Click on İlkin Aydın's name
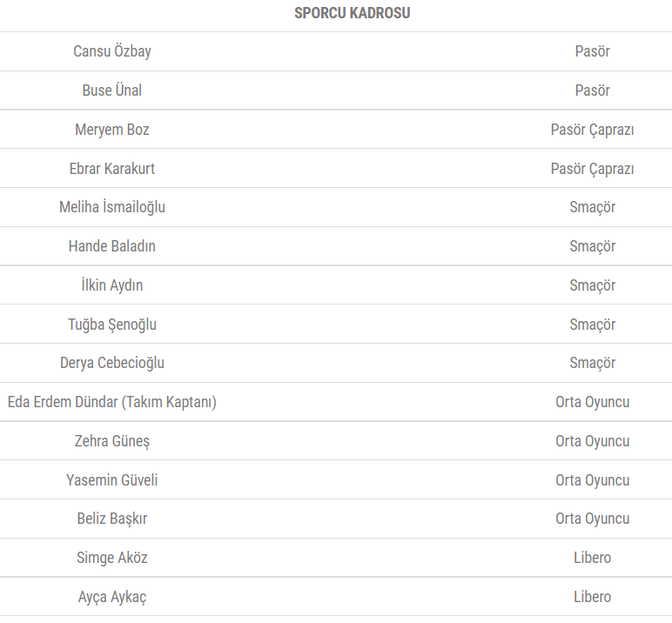Image resolution: width=672 pixels, height=623 pixels. pyautogui.click(x=112, y=285)
